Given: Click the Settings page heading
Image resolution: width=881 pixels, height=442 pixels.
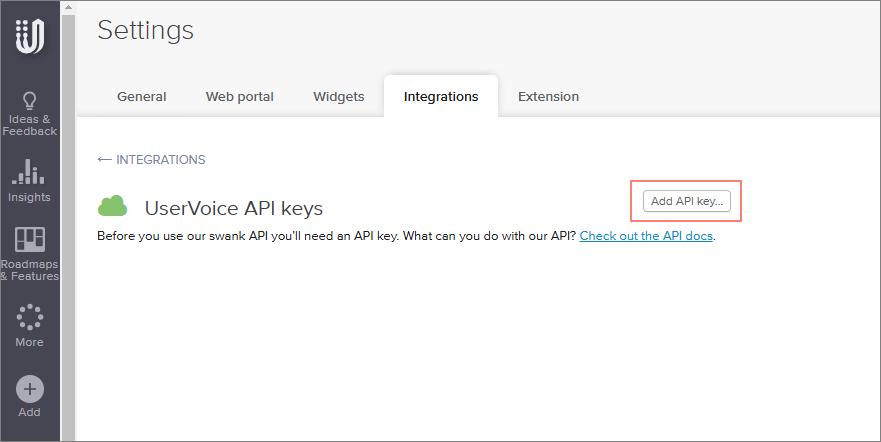Looking at the screenshot, I should click(146, 31).
